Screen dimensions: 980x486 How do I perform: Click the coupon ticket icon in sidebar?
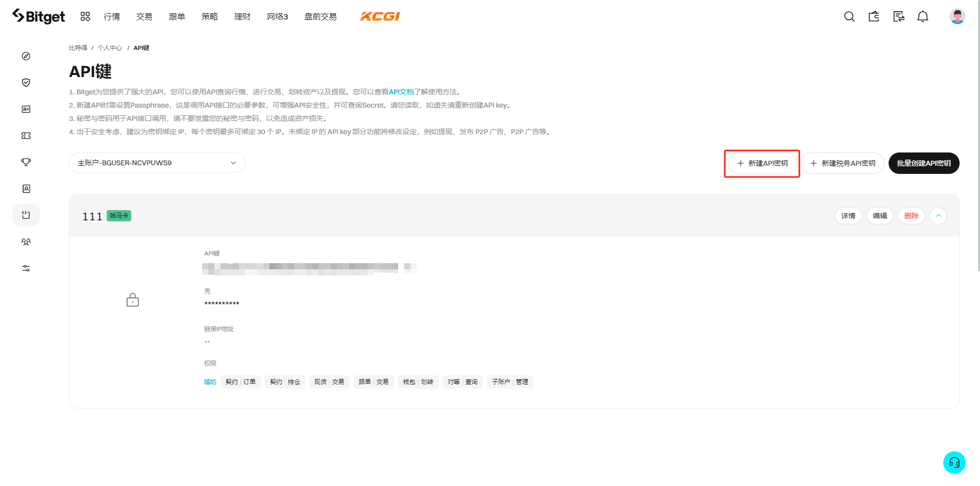(26, 136)
